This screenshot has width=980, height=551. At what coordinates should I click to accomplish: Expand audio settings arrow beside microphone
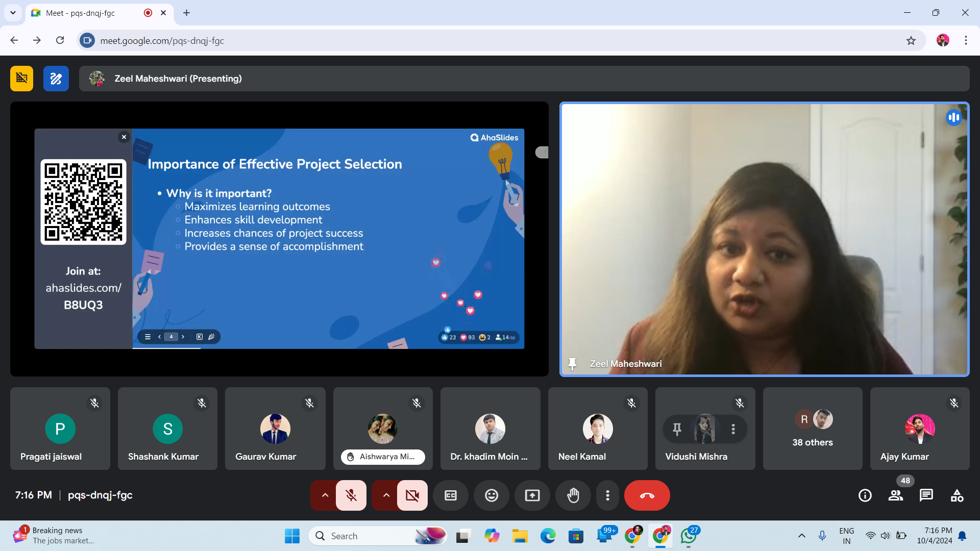(325, 495)
